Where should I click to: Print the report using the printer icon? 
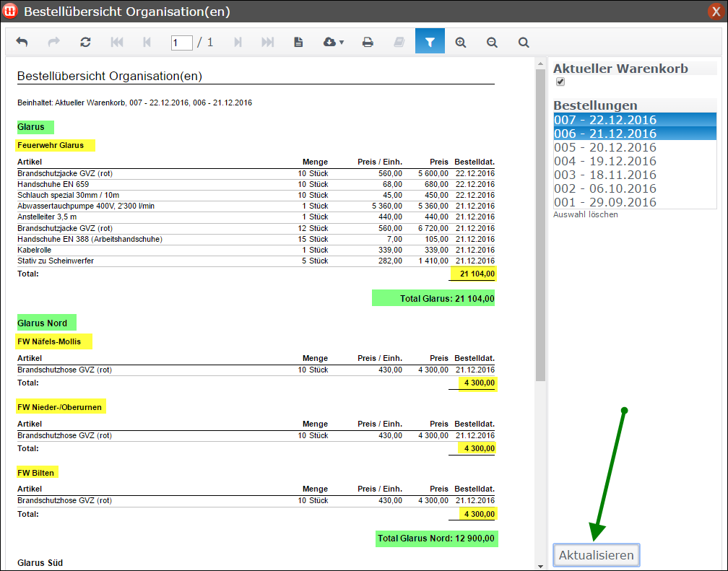click(x=368, y=43)
